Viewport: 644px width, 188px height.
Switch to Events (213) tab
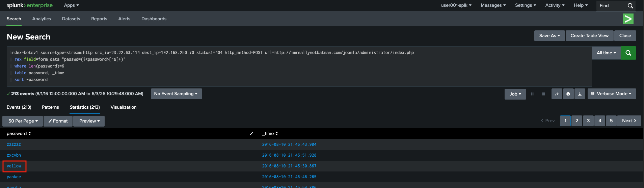[x=19, y=107]
